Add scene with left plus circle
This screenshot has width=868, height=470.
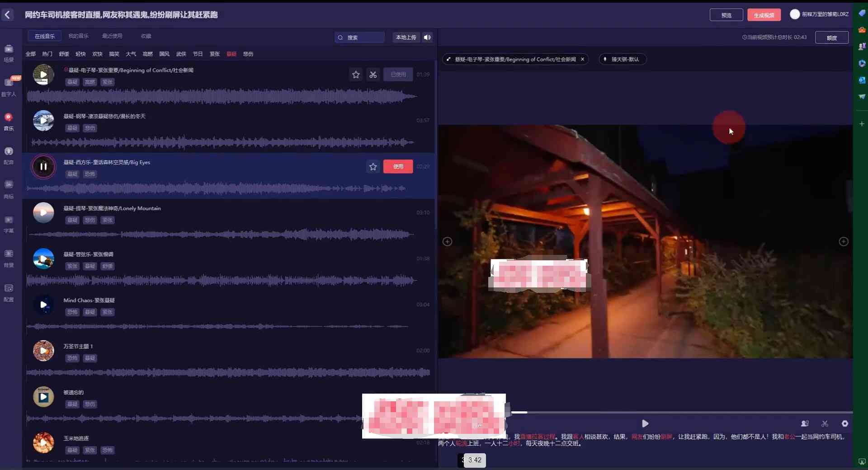(x=447, y=242)
